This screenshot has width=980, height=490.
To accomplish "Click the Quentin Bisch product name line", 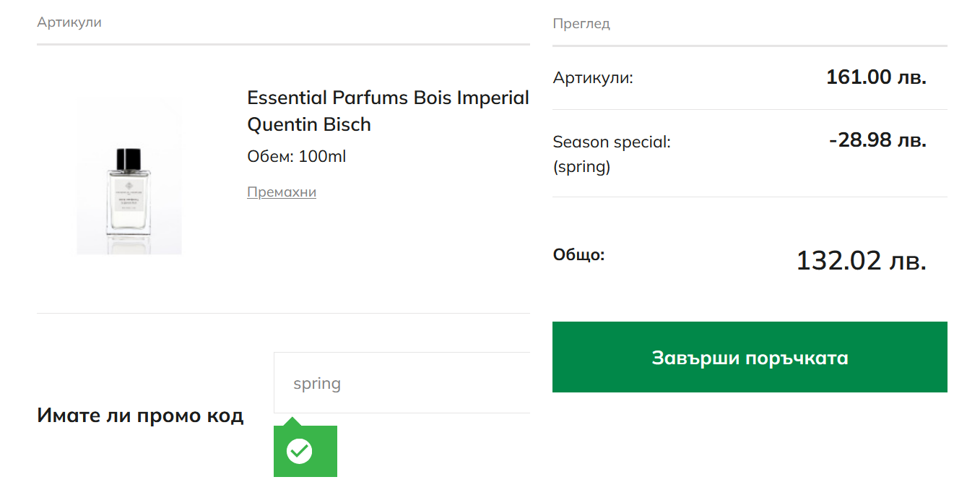I will (309, 124).
